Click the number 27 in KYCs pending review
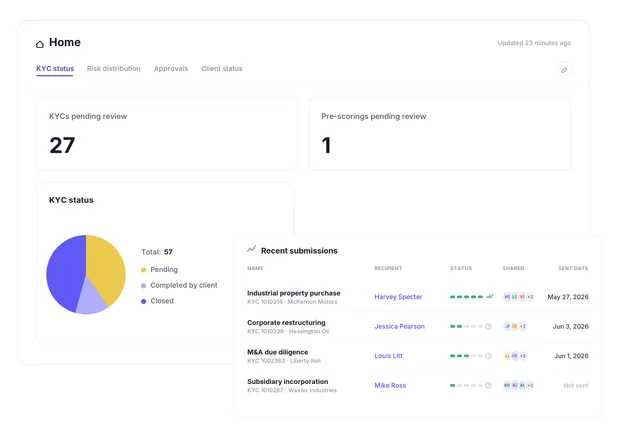Viewport: 620px width, 437px height. click(x=62, y=145)
